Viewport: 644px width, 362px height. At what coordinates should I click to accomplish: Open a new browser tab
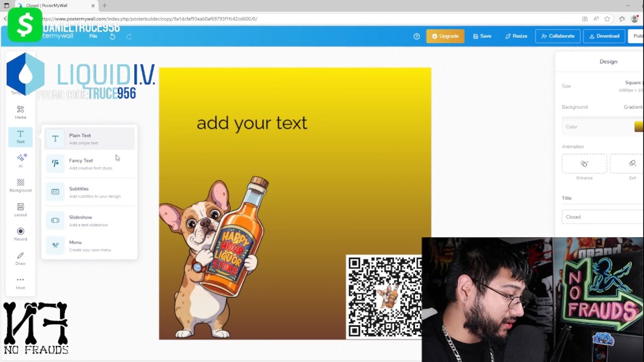coord(105,6)
